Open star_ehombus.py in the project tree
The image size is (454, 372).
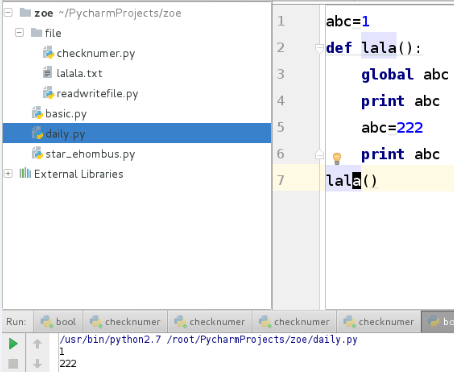pyautogui.click(x=90, y=154)
